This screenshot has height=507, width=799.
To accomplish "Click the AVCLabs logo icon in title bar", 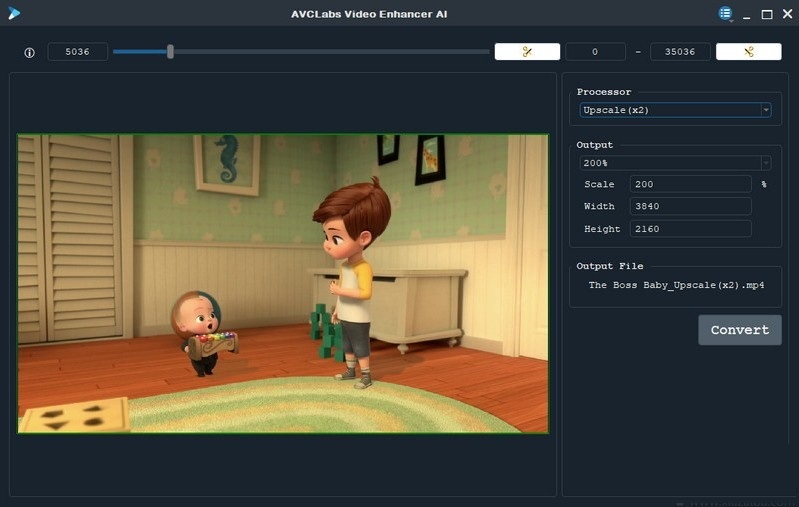I will pyautogui.click(x=14, y=13).
